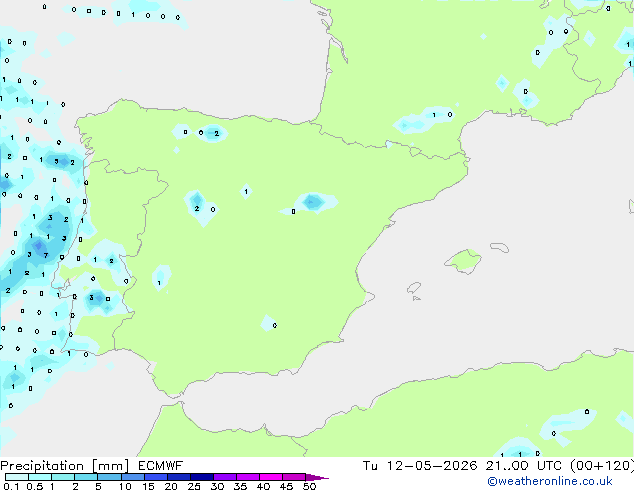Click the '50' legend scale label
The width and height of the screenshot is (634, 490).
coord(309,486)
